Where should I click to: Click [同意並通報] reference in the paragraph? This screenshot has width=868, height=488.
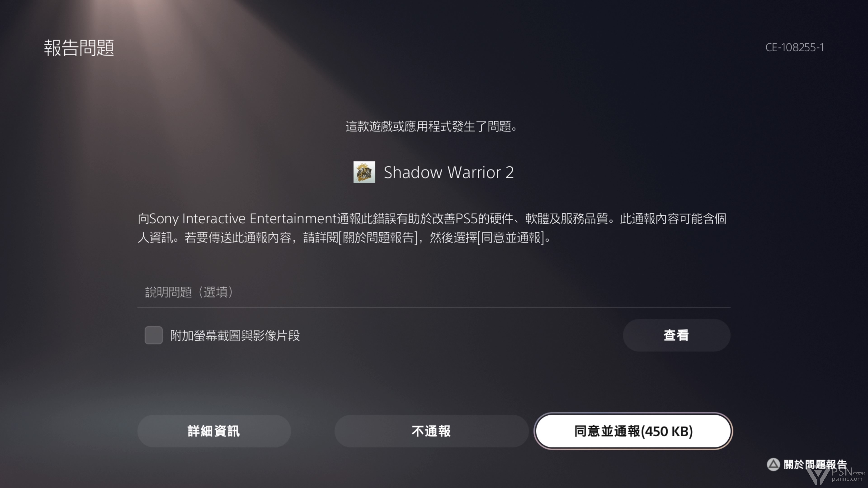coord(511,238)
